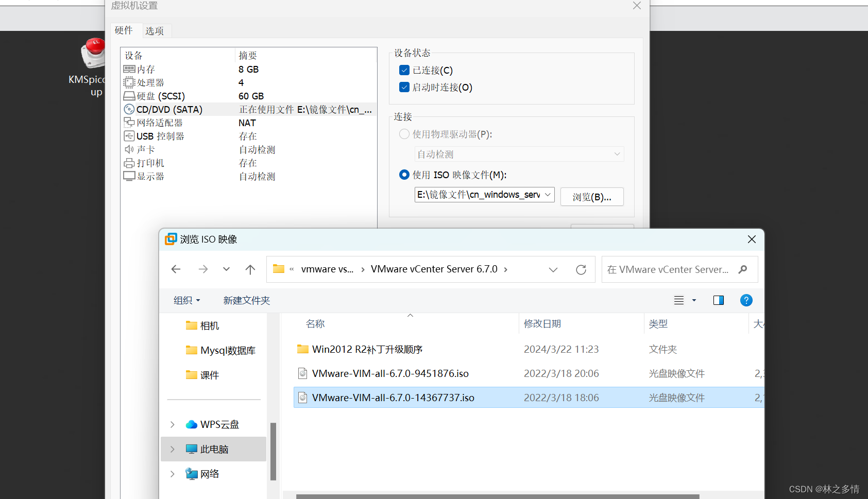Select 使用物理驱动器(P) radio button

(404, 134)
